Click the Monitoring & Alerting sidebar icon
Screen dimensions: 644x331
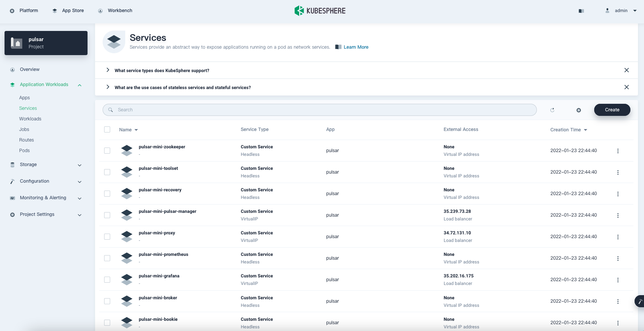click(x=12, y=198)
